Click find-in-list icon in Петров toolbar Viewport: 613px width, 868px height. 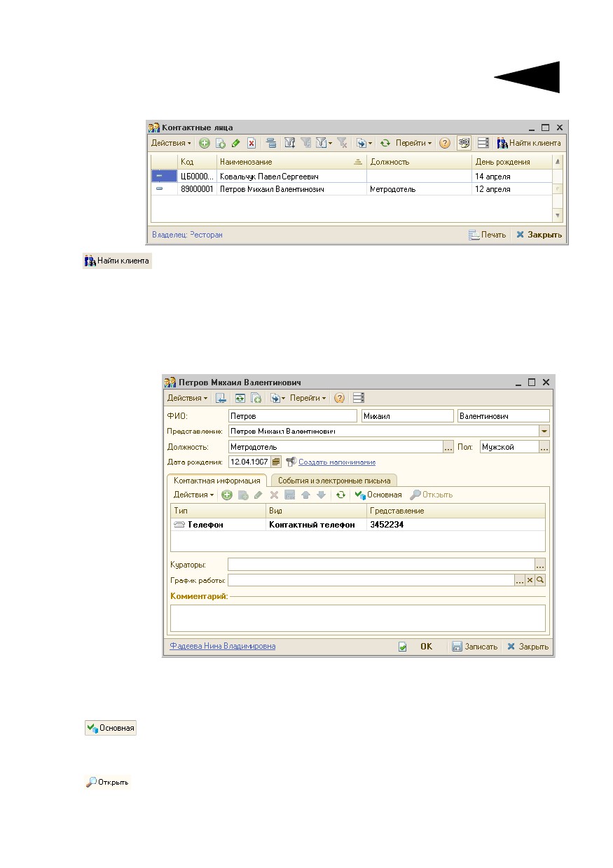pos(221,398)
